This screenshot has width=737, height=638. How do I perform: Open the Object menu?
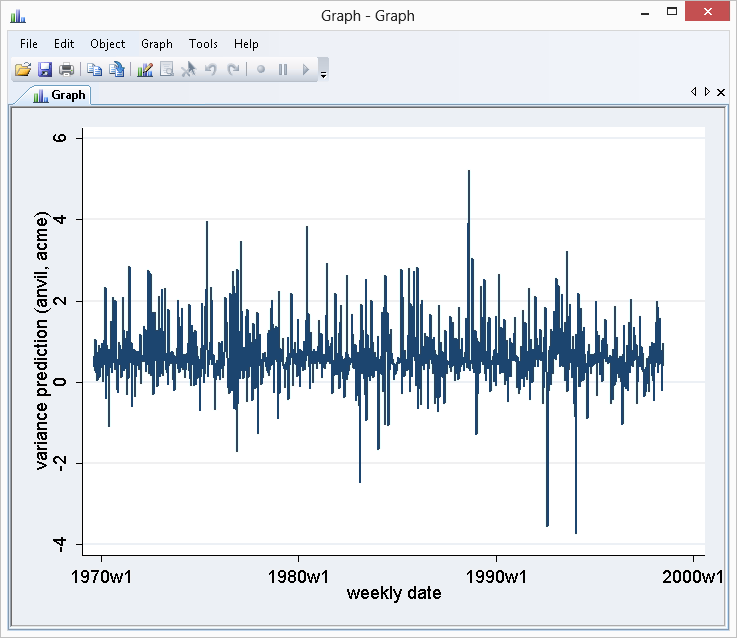pyautogui.click(x=107, y=44)
